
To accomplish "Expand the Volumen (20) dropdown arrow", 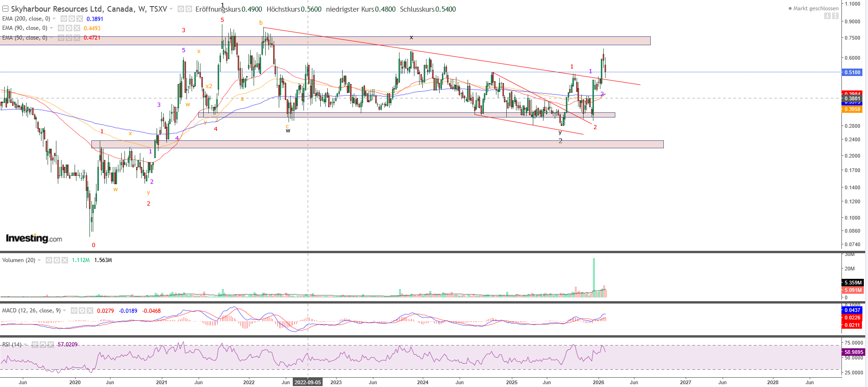I will pyautogui.click(x=39, y=260).
